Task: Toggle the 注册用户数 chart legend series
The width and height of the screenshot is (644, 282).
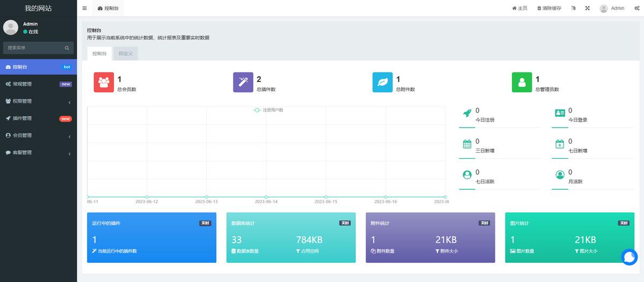Action: point(268,110)
